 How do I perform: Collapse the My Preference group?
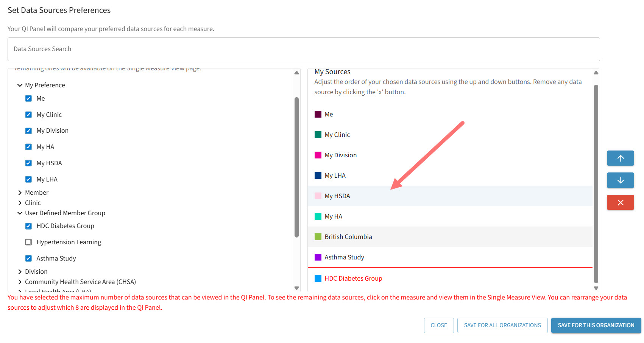point(20,85)
